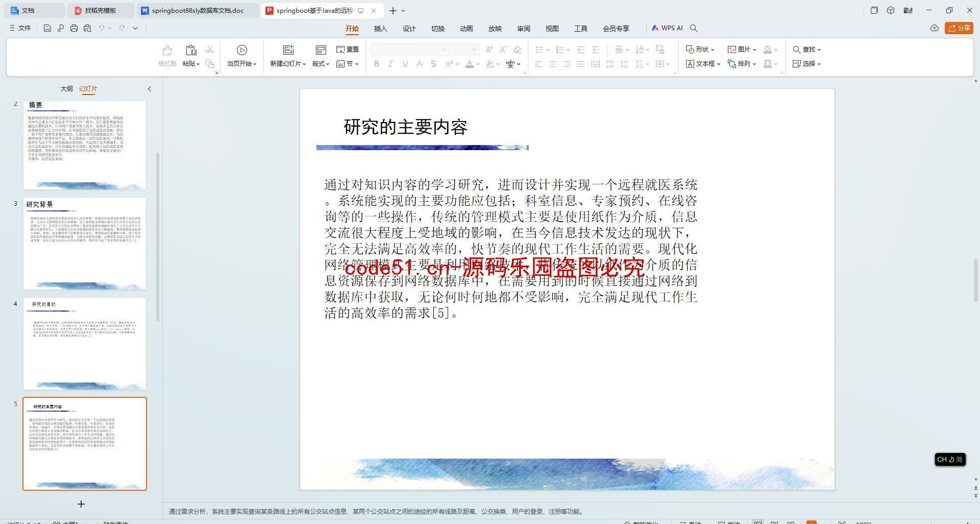The image size is (980, 524).
Task: Switch to the Outline (大纲) pane tab
Action: (66, 89)
